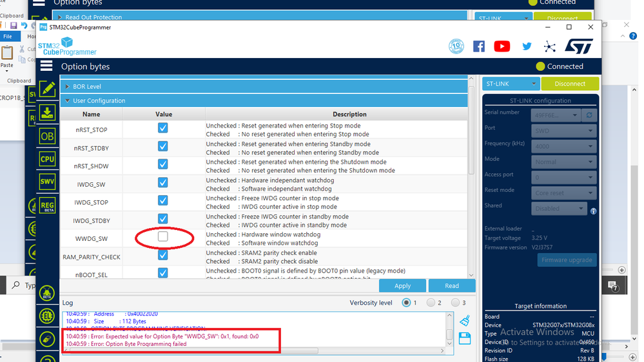This screenshot has height=362, width=644.
Task: Open the Port SWD dropdown
Action: pos(564,131)
